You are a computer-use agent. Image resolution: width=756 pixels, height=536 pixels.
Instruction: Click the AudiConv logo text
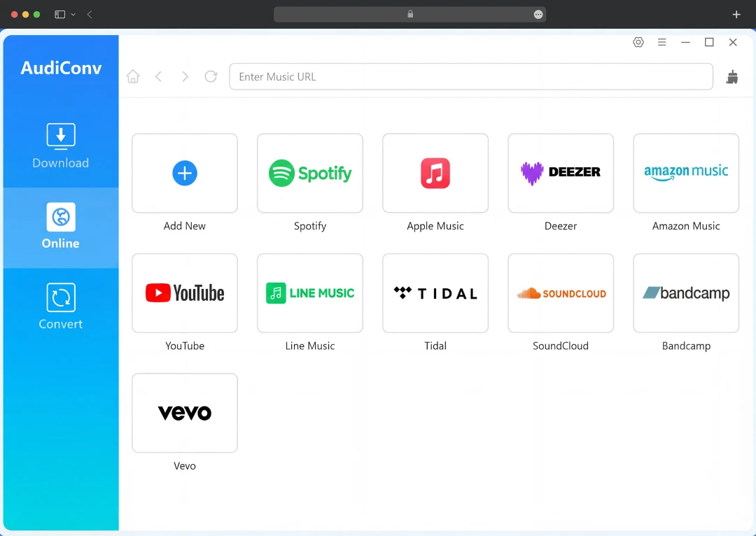(x=61, y=68)
